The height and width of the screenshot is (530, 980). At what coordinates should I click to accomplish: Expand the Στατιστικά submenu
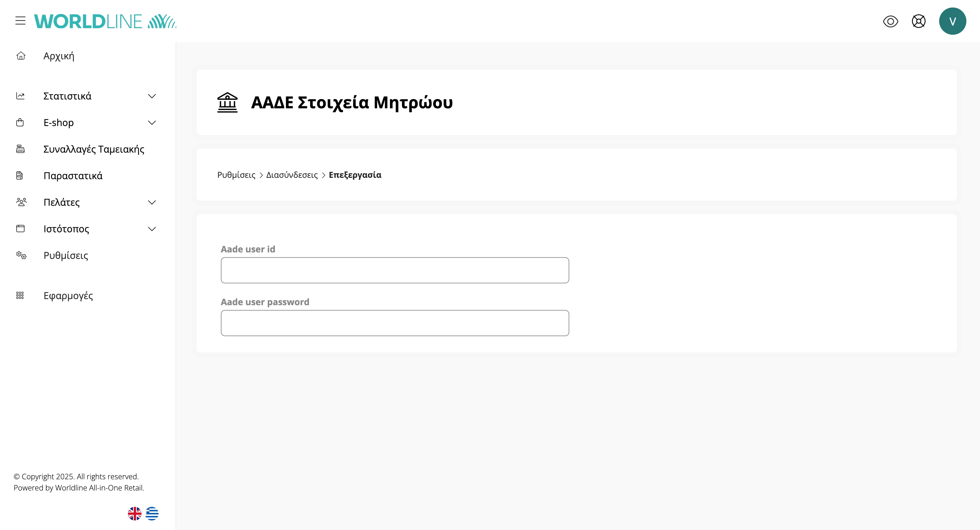point(152,96)
